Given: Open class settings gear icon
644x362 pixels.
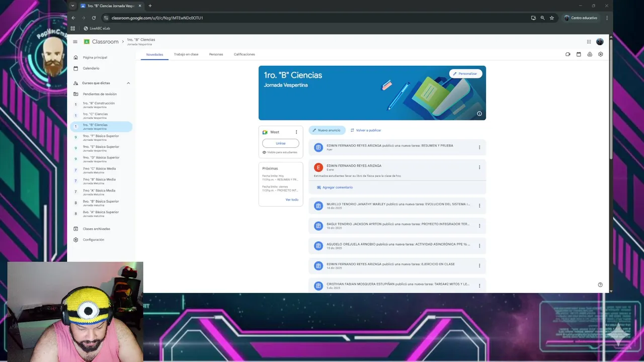Looking at the screenshot, I should [600, 54].
